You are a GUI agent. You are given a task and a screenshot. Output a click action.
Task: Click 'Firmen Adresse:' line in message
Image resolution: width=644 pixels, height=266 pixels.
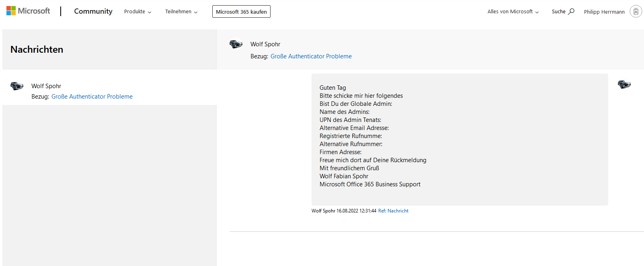click(x=340, y=152)
